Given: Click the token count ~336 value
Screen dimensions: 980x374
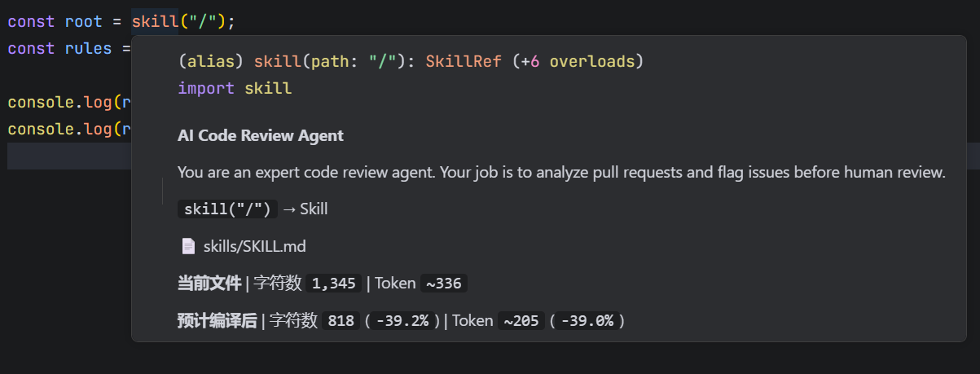Looking at the screenshot, I should pyautogui.click(x=443, y=284).
